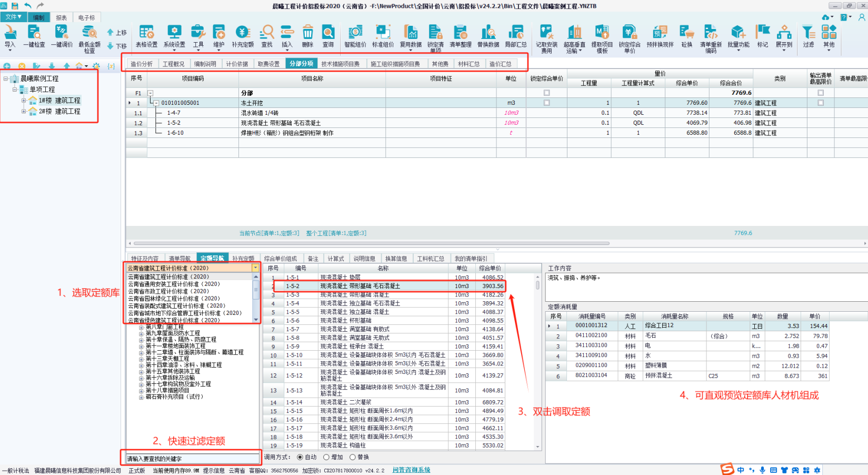Select 自动 call mode radio button
The image size is (868, 475).
pos(300,457)
